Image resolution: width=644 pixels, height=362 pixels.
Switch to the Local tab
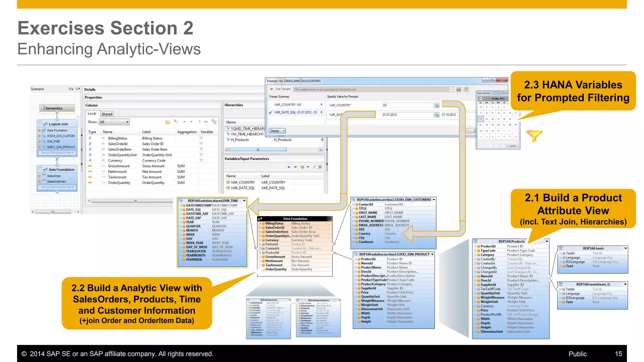point(92,114)
